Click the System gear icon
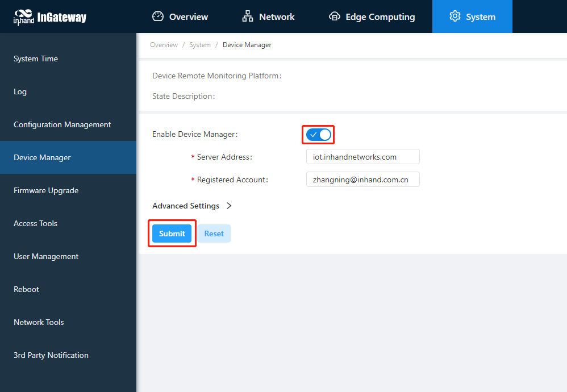The width and height of the screenshot is (567, 392). (x=455, y=16)
